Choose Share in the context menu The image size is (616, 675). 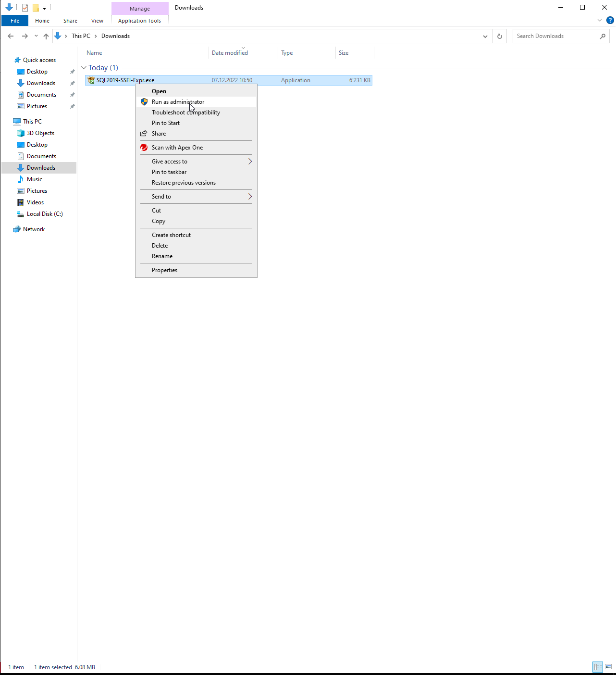(196, 134)
